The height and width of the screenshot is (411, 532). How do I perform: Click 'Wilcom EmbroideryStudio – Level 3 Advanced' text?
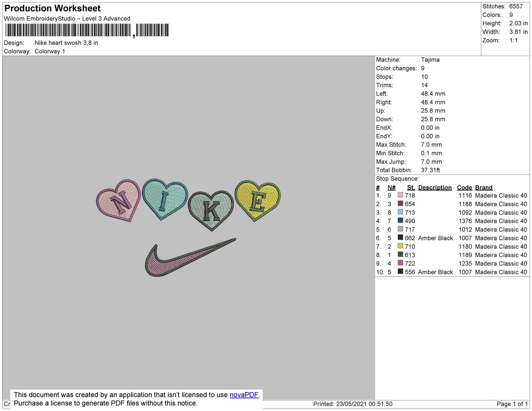click(x=67, y=18)
